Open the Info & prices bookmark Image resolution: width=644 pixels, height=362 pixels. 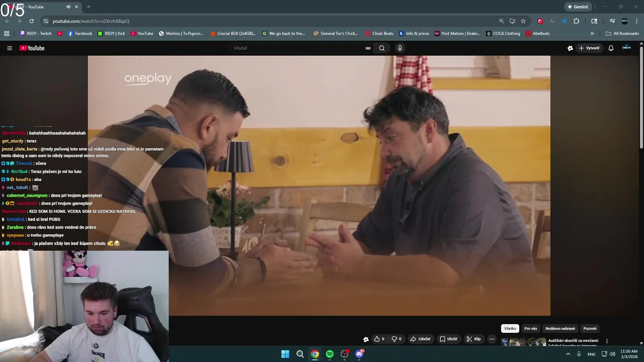(x=414, y=34)
